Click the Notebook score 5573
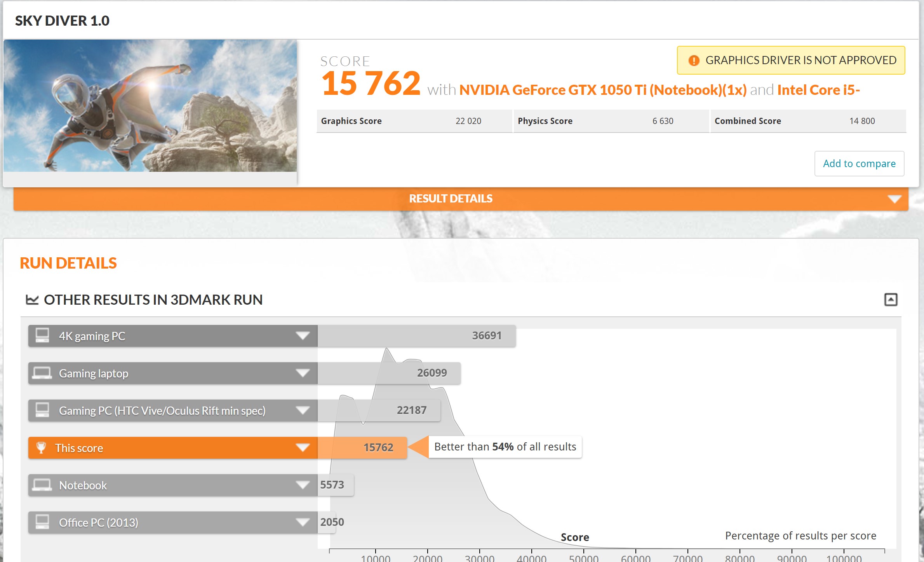 pyautogui.click(x=332, y=485)
